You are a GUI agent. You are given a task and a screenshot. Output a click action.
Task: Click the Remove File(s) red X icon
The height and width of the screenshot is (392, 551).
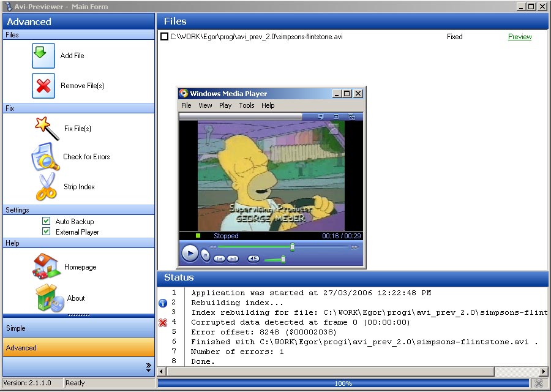pyautogui.click(x=43, y=86)
